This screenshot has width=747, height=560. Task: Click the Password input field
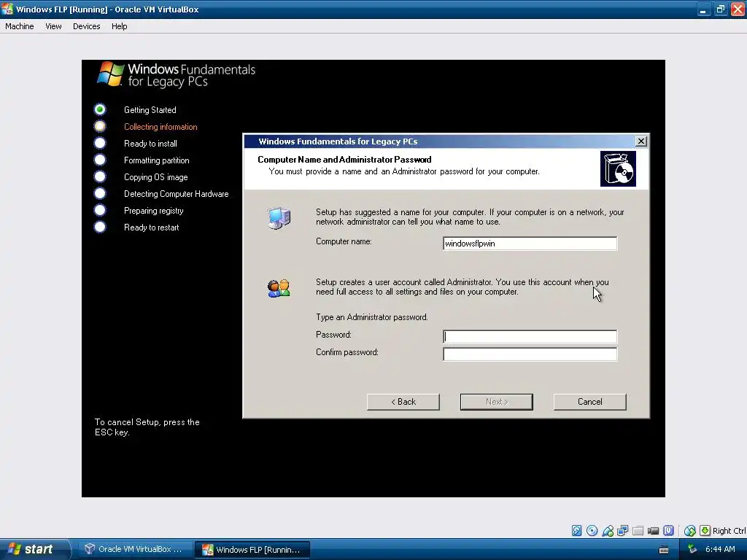(x=530, y=337)
